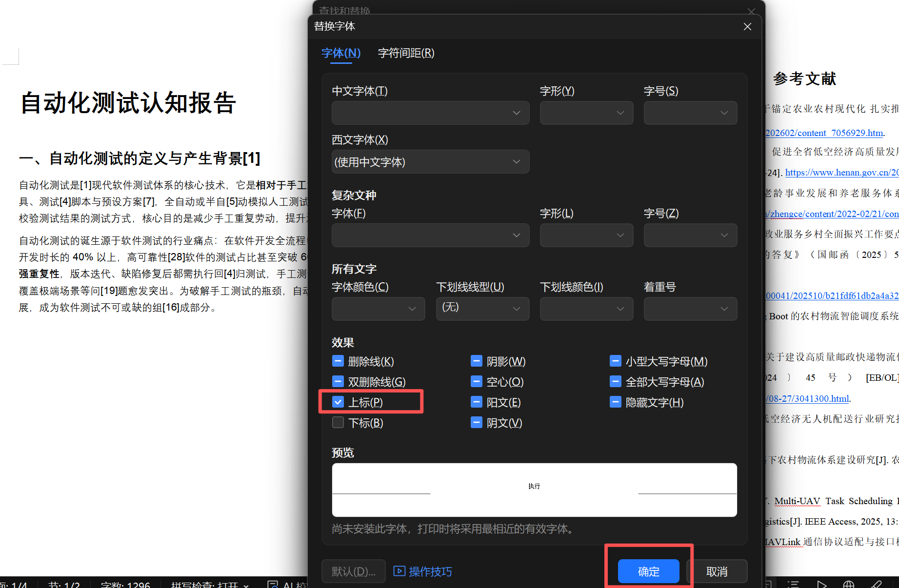Open the 字体颜色 picker dropdown
899x588 pixels.
378,309
